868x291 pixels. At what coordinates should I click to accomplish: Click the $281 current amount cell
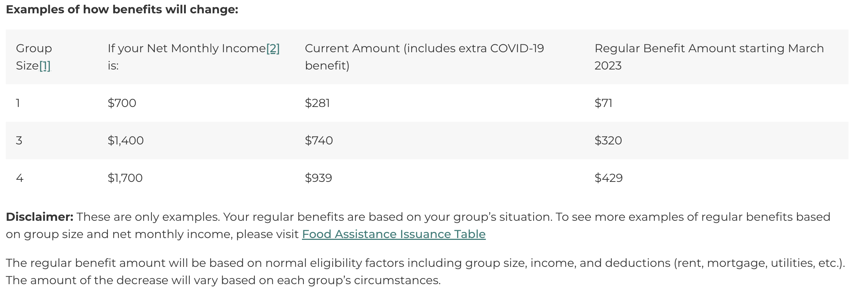pos(317,103)
